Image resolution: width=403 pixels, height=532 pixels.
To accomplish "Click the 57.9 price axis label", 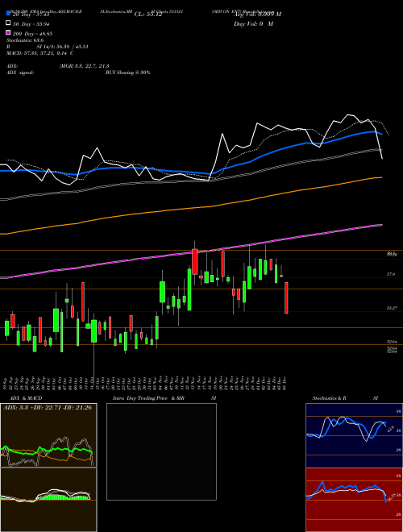I will [390, 274].
